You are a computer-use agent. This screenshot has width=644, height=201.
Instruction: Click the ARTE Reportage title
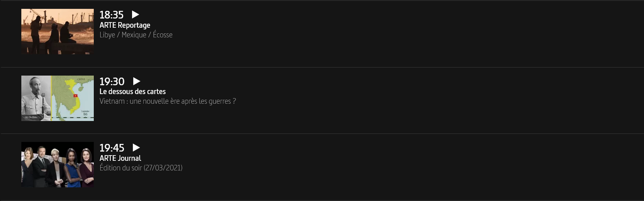(x=125, y=25)
